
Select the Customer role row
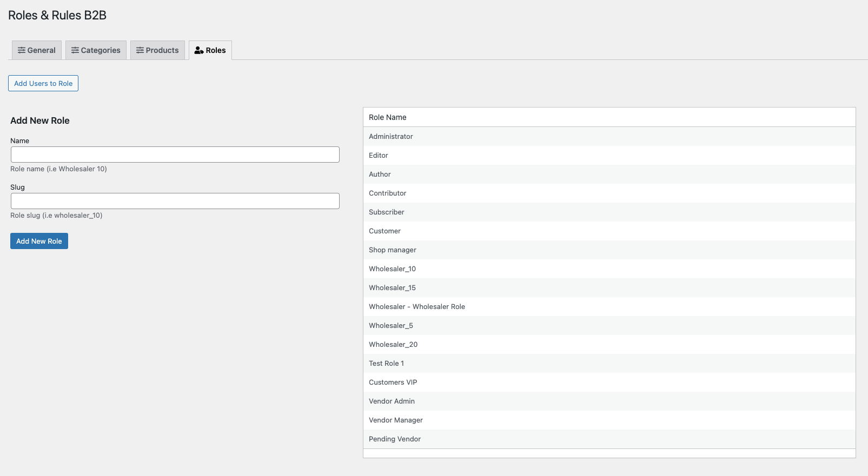pos(609,231)
